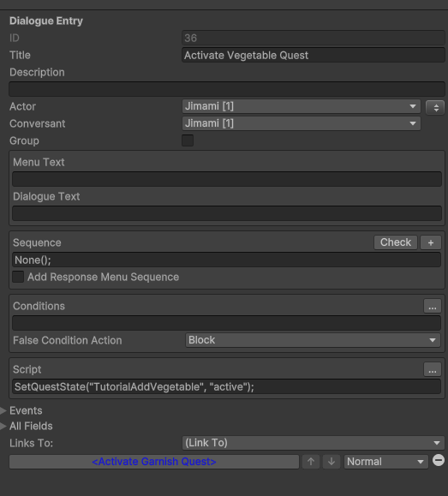Move the link down with the down arrow
Screen dimensions: 448x496
(332, 462)
